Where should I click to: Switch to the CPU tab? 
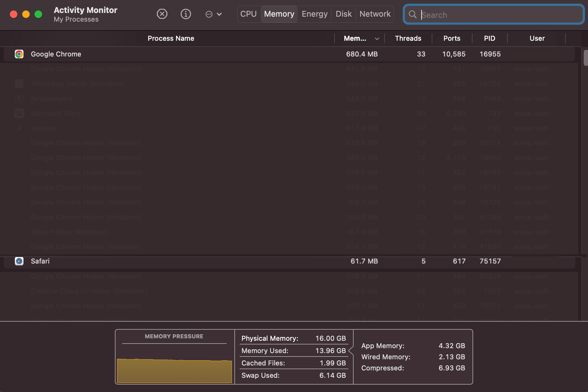pos(249,14)
